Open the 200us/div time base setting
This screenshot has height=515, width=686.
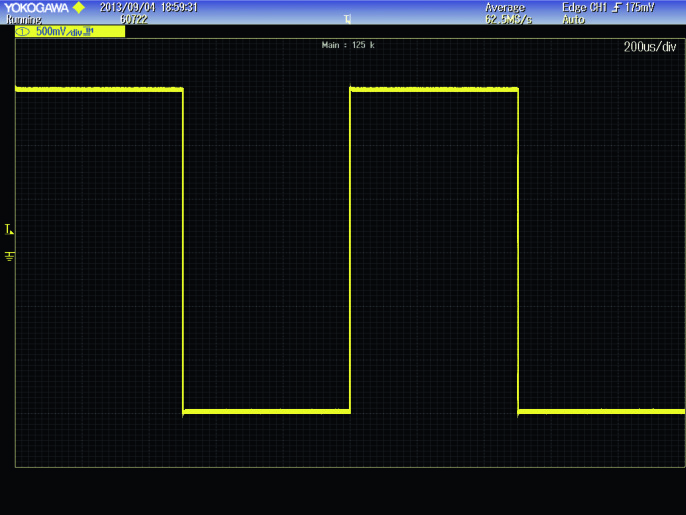(650, 47)
